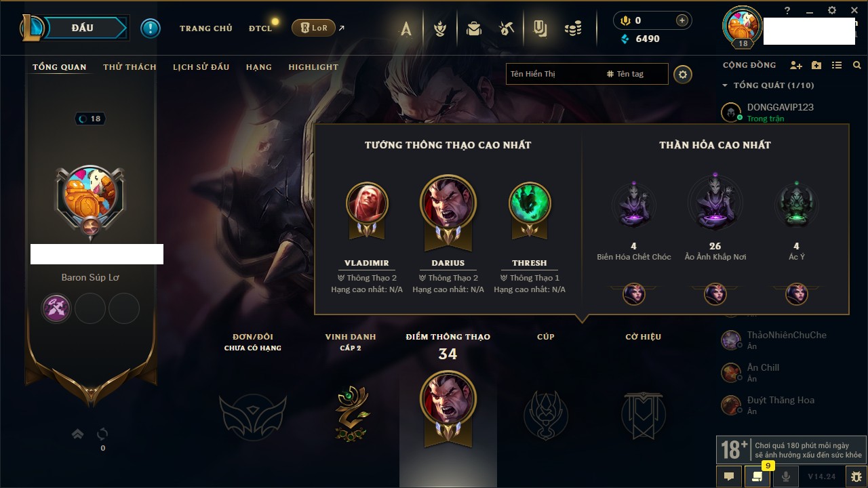The width and height of the screenshot is (868, 488).
Task: Open the missions scroll icon with 9 badge
Action: pyautogui.click(x=757, y=476)
